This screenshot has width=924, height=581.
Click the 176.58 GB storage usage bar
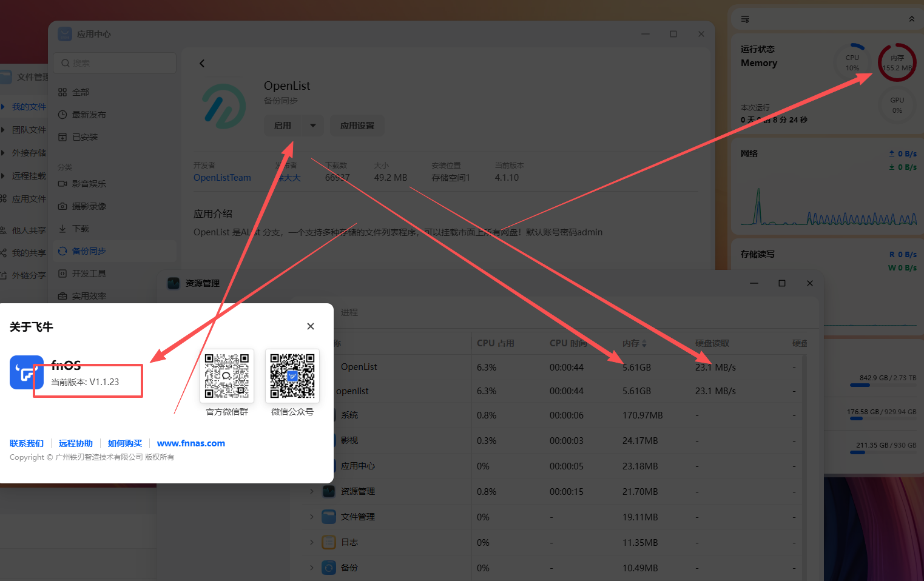(883, 419)
